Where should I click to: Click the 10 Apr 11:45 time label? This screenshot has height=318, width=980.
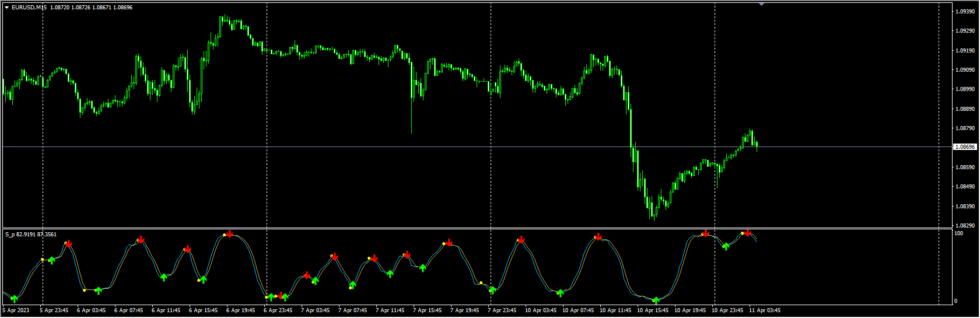pos(615,310)
